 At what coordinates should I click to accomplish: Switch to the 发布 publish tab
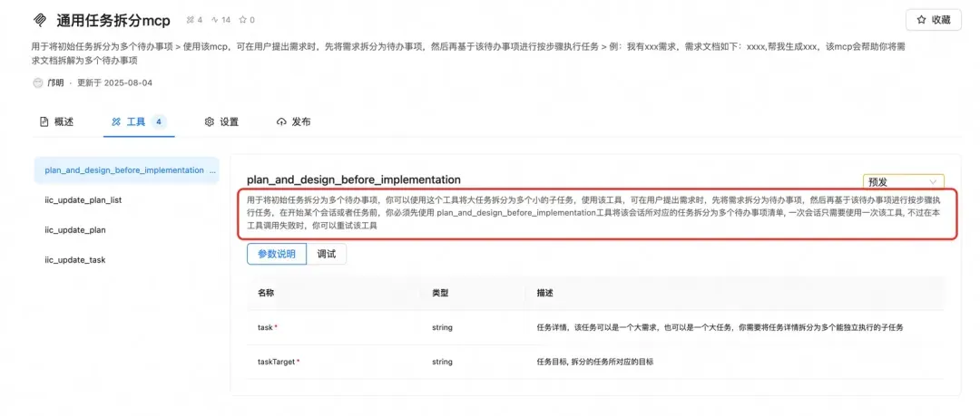tap(293, 121)
